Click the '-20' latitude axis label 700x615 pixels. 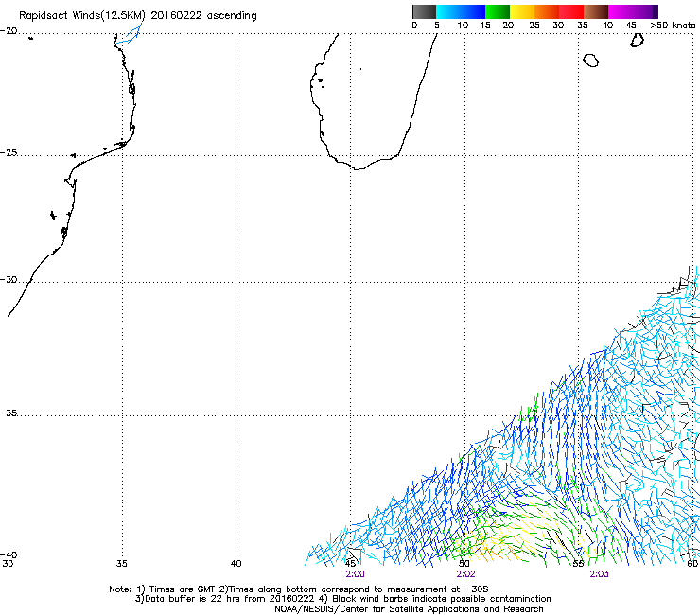[x=9, y=31]
